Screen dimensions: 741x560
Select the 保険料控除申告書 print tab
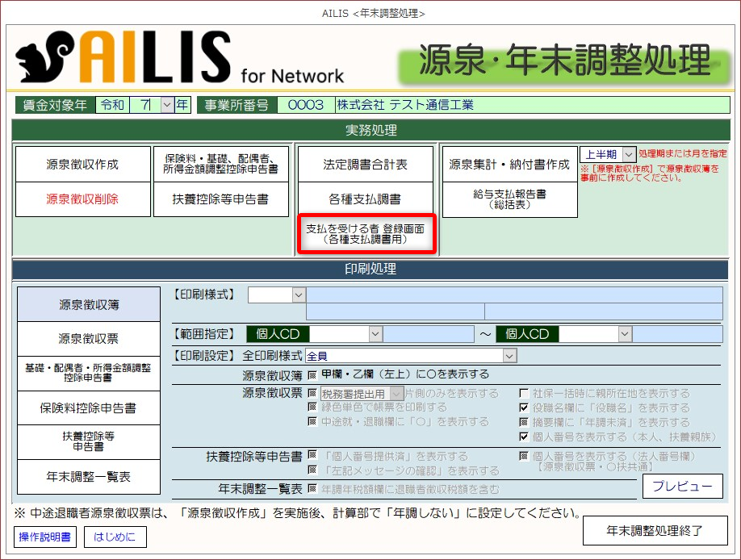(x=89, y=408)
